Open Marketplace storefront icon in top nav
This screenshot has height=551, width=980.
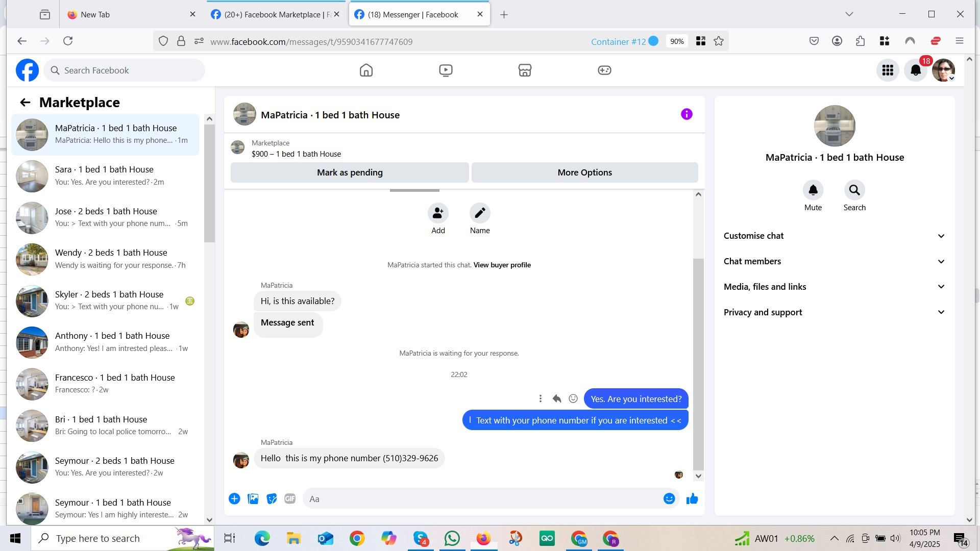pyautogui.click(x=525, y=70)
